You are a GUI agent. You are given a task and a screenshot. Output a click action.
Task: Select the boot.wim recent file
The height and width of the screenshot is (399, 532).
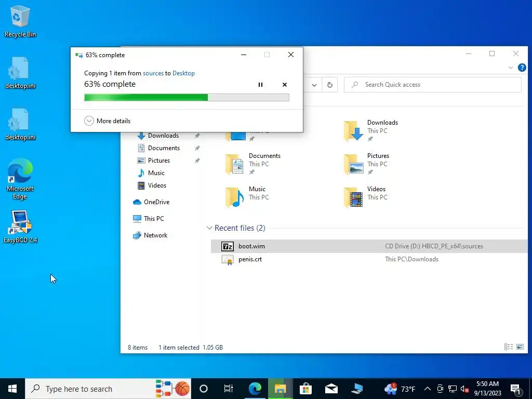(x=369, y=246)
